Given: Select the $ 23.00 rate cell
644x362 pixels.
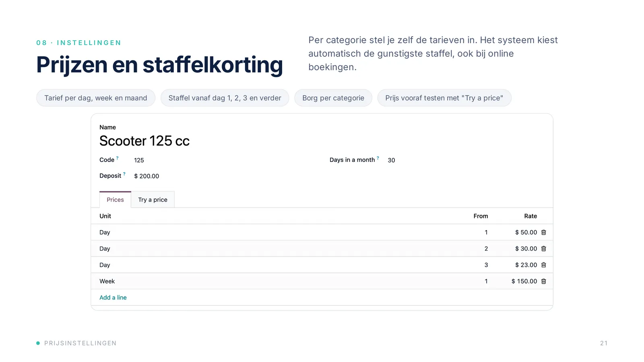Looking at the screenshot, I should (x=526, y=265).
